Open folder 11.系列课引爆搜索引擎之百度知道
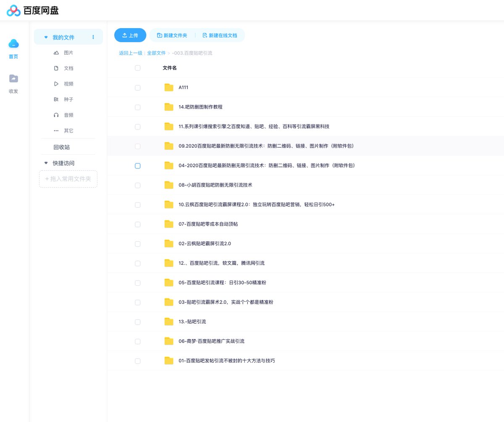504x422 pixels. 254,126
